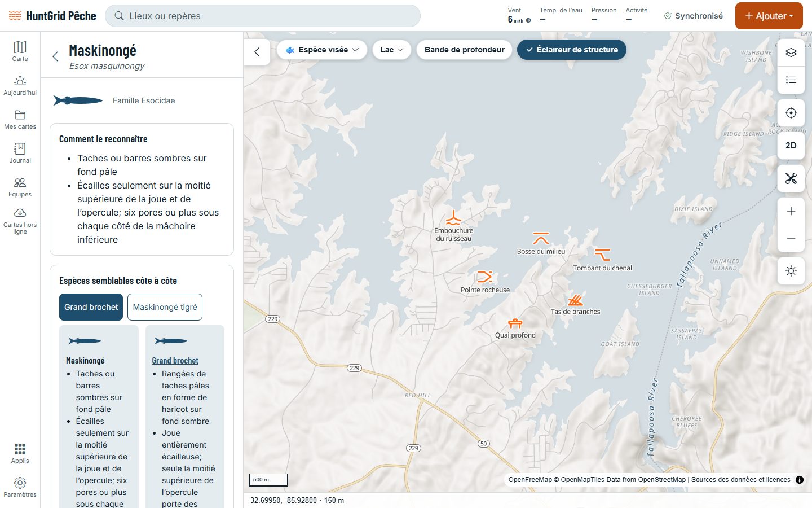The height and width of the screenshot is (508, 812).
Task: Go back from Maskinongé species page
Action: [55, 56]
